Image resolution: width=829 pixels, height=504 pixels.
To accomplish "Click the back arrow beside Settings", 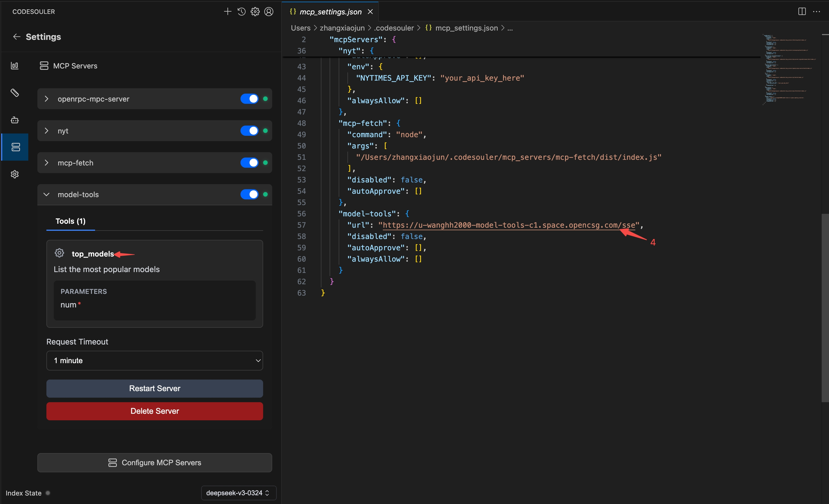I will tap(16, 37).
